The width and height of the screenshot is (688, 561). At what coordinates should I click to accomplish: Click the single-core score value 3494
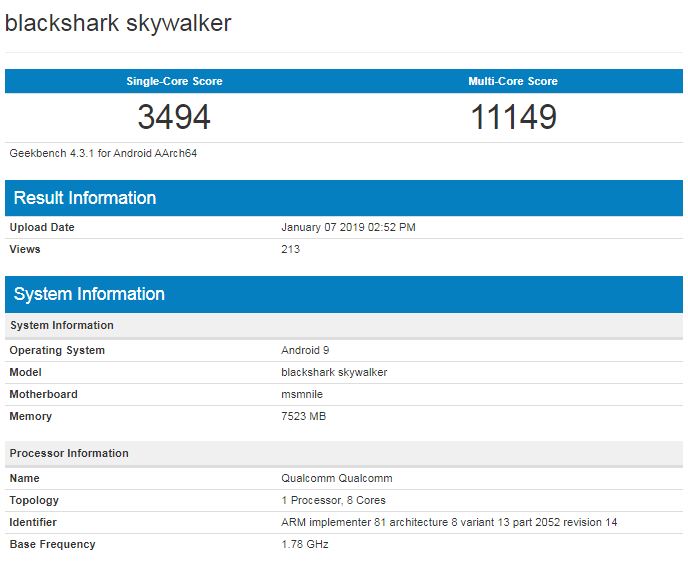174,118
